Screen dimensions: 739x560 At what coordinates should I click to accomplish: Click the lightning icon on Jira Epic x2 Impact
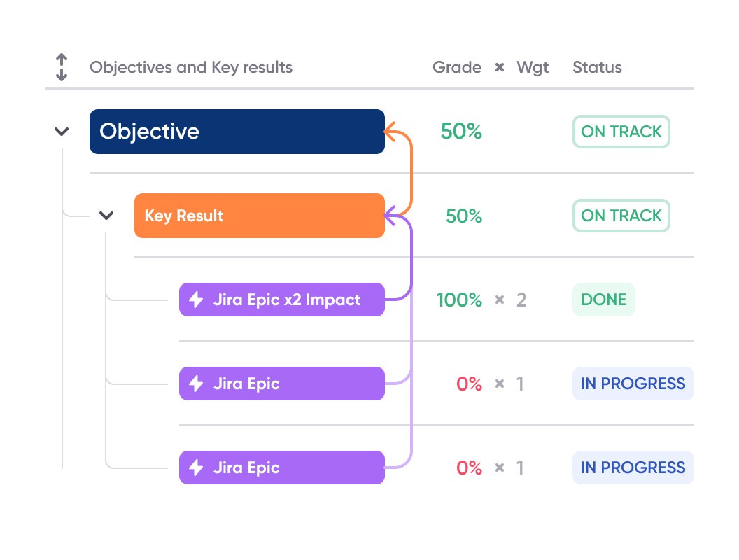pos(196,300)
